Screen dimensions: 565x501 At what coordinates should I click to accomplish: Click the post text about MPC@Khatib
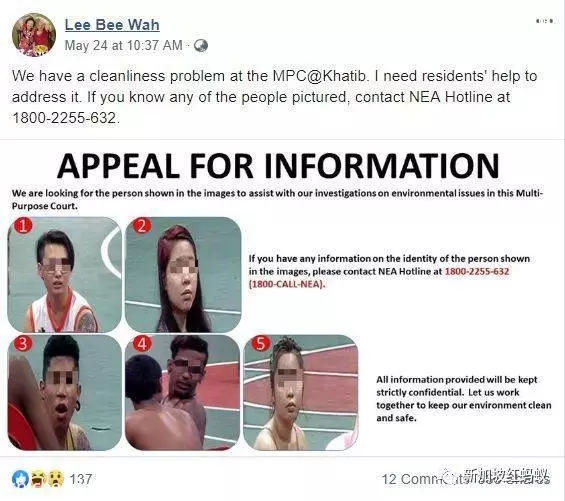[275, 97]
